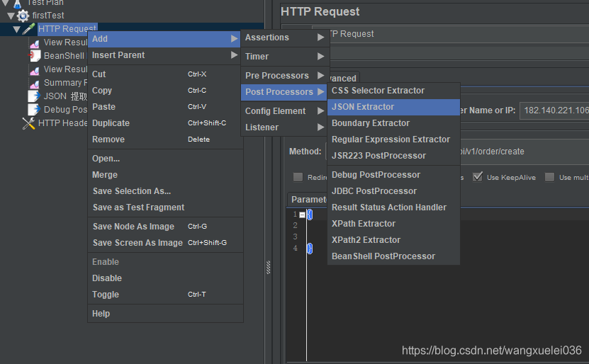
Task: Click the Server Name or IP field
Action: [x=554, y=110]
